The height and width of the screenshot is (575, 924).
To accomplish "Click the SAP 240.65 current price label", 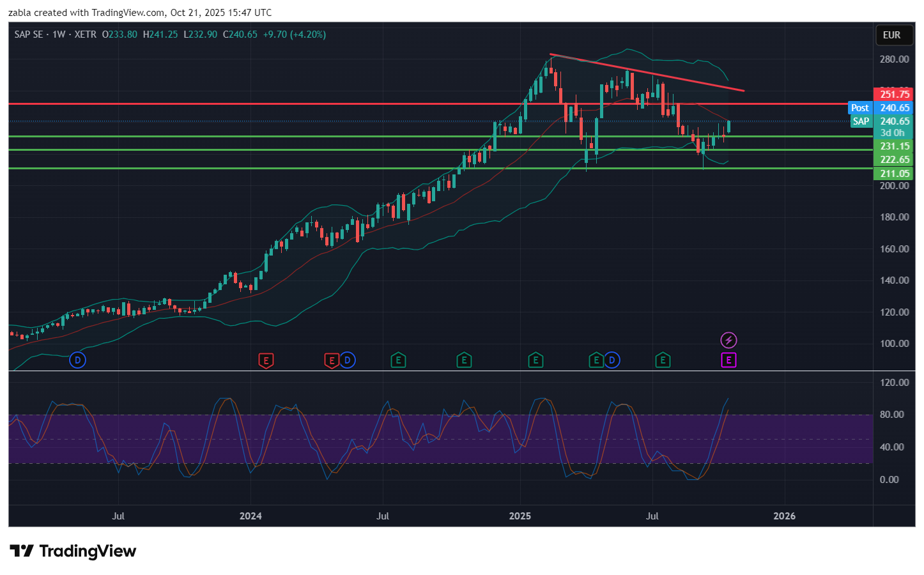I will [881, 121].
